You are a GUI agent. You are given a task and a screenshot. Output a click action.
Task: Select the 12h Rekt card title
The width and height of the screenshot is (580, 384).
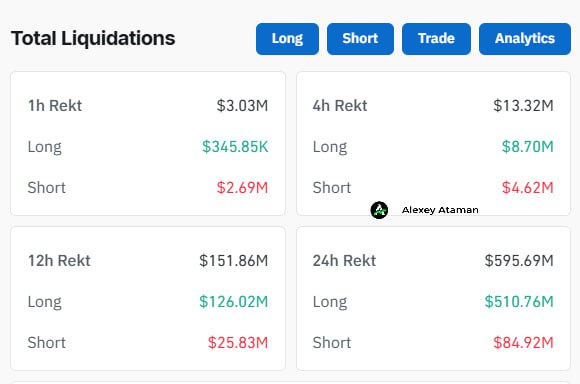(x=59, y=261)
